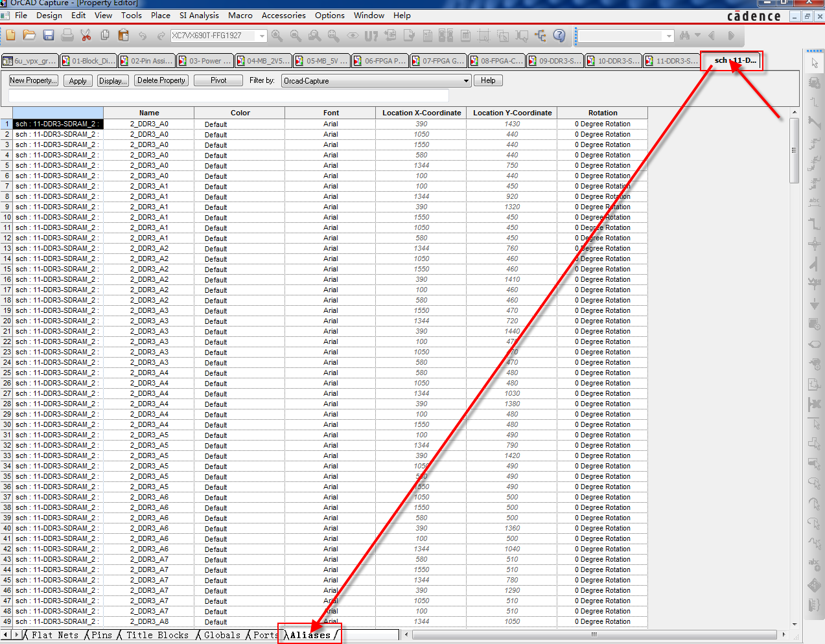Click the New document icon

click(x=10, y=35)
